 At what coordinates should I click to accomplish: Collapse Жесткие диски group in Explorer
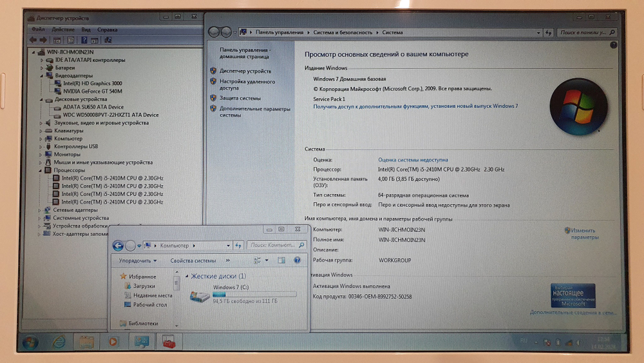pyautogui.click(x=187, y=276)
